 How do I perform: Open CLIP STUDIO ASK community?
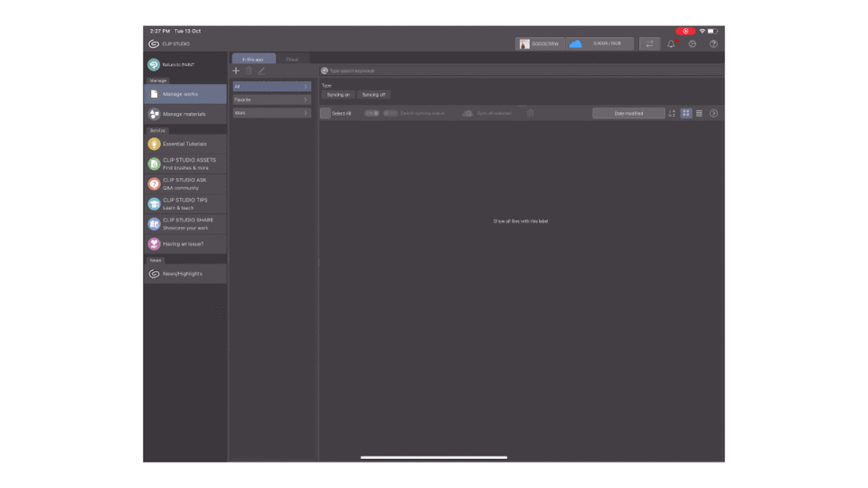185,183
